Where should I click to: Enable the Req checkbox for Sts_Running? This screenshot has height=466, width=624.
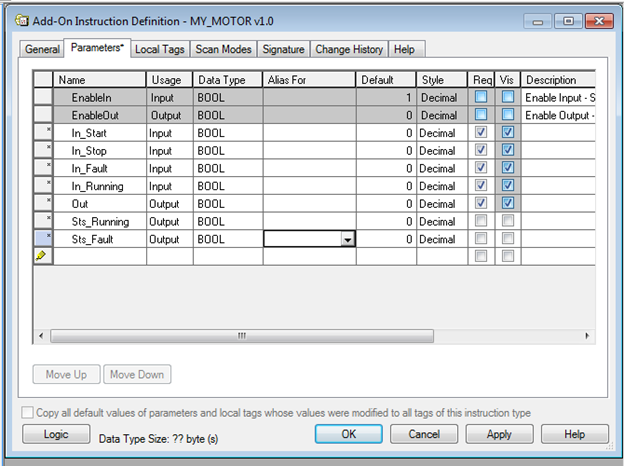click(x=482, y=221)
